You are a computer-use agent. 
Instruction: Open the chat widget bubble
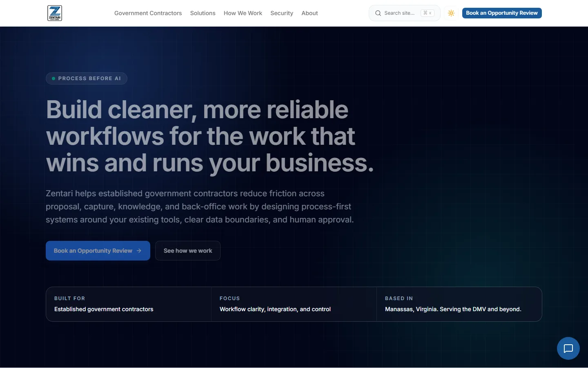pyautogui.click(x=568, y=348)
